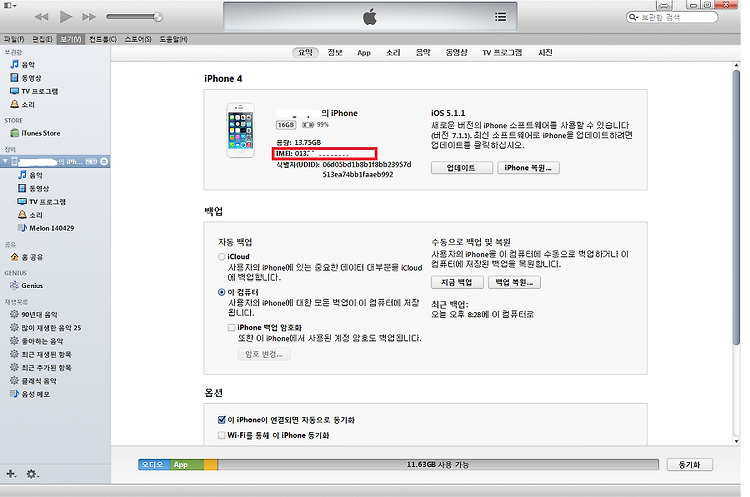
Task: Open the 컨트롤(C) menu
Action: [x=103, y=39]
